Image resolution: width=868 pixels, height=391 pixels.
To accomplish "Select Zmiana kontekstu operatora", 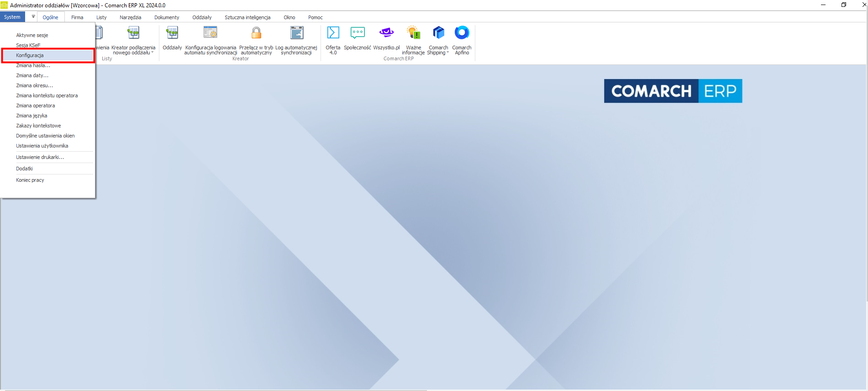I will [x=48, y=95].
